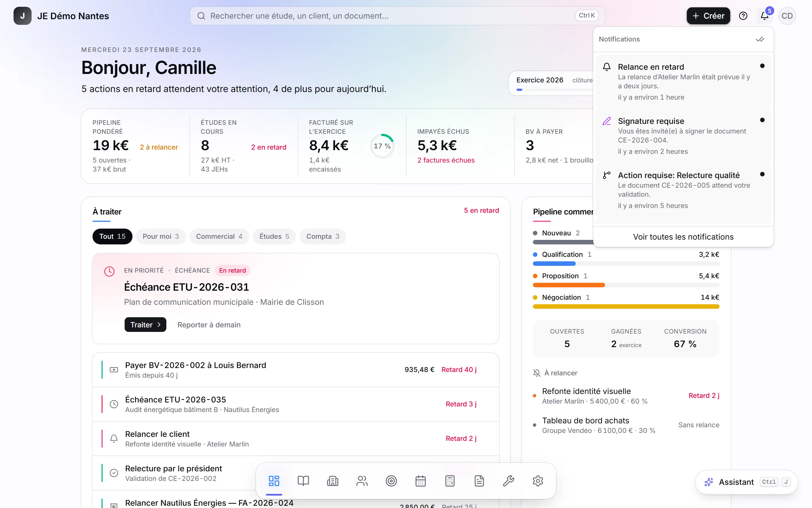812x508 pixels.
Task: Click the Traiter button
Action: click(145, 325)
